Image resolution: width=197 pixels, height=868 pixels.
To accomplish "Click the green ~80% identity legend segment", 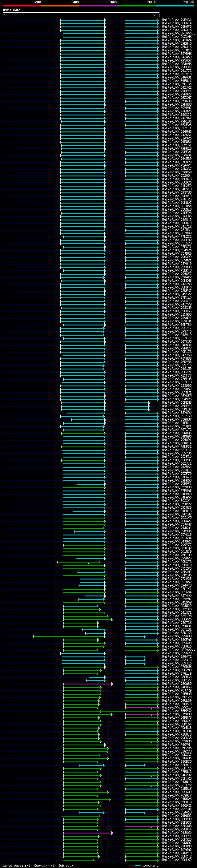I will 137,6.
